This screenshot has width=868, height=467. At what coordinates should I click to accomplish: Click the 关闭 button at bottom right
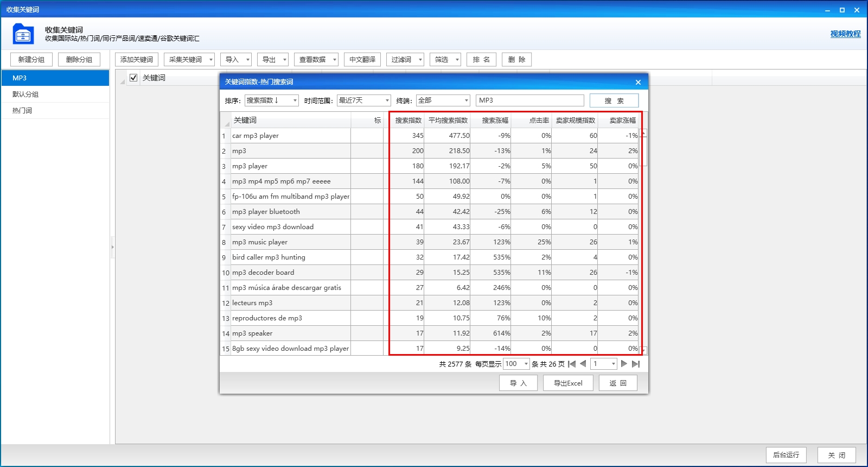tap(837, 455)
